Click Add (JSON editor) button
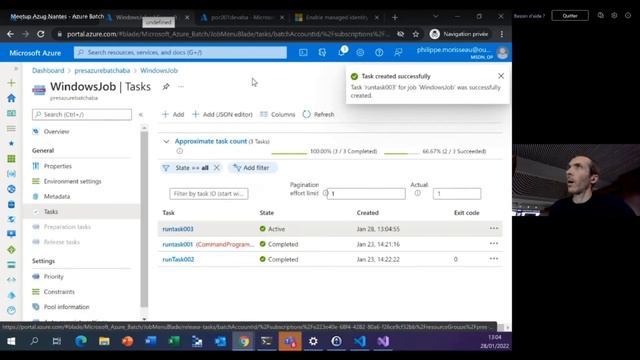Viewport: 640px width, 360px height. tap(222, 114)
